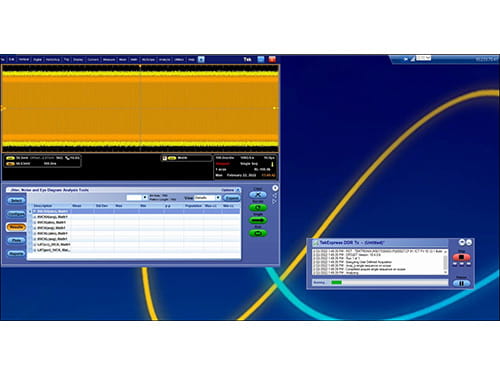Screen dimensions: 500x375
Task: Select the Select step button in DPOJET panel
Action: (x=16, y=200)
